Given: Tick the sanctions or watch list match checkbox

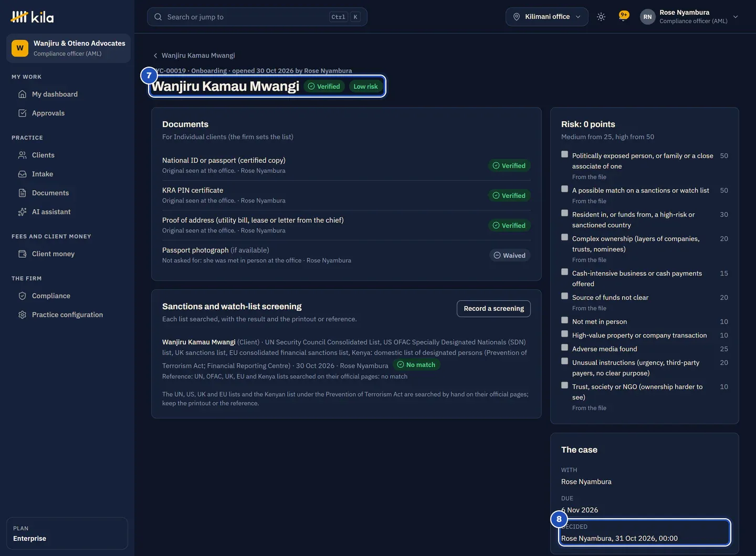Looking at the screenshot, I should pos(564,189).
